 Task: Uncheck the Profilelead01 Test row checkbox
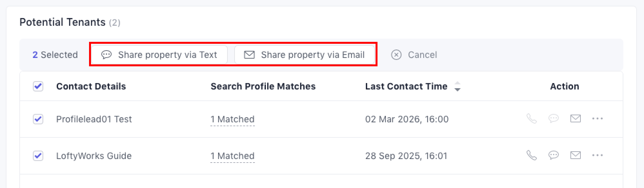[38, 119]
